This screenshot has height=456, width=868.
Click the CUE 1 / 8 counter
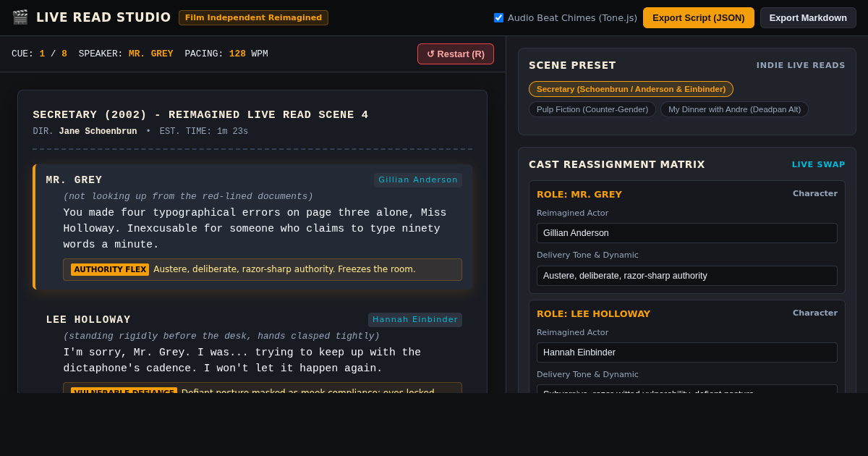click(x=39, y=54)
